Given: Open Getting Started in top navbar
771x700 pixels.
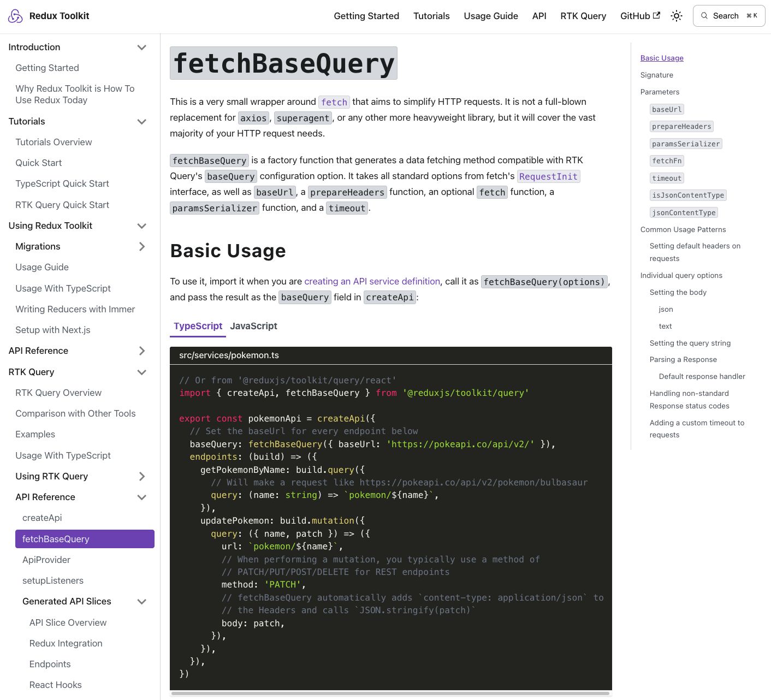Looking at the screenshot, I should (x=366, y=16).
